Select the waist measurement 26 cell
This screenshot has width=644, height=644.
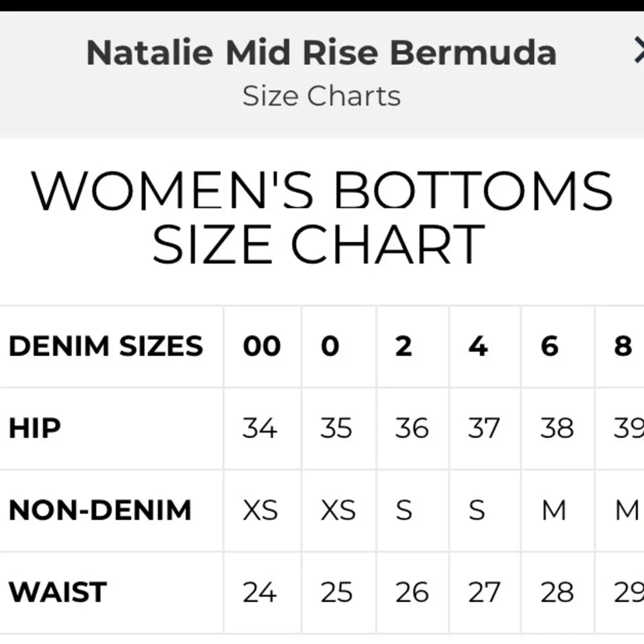(x=412, y=592)
